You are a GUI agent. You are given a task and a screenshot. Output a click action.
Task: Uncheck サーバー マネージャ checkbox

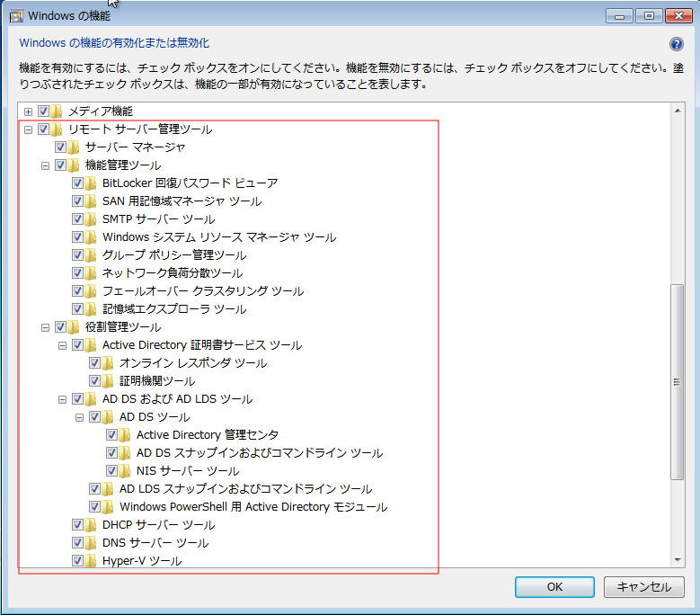(61, 147)
